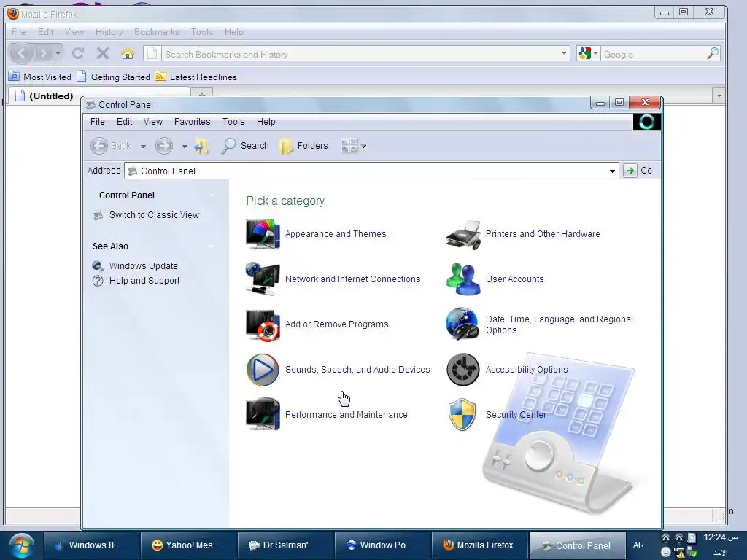Open Add or Remove Programs icon

[263, 324]
